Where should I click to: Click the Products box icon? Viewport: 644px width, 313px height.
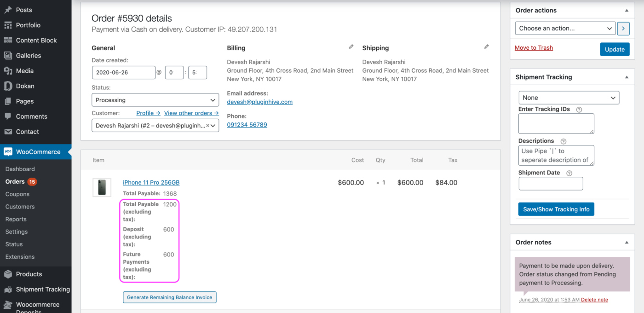pyautogui.click(x=8, y=274)
